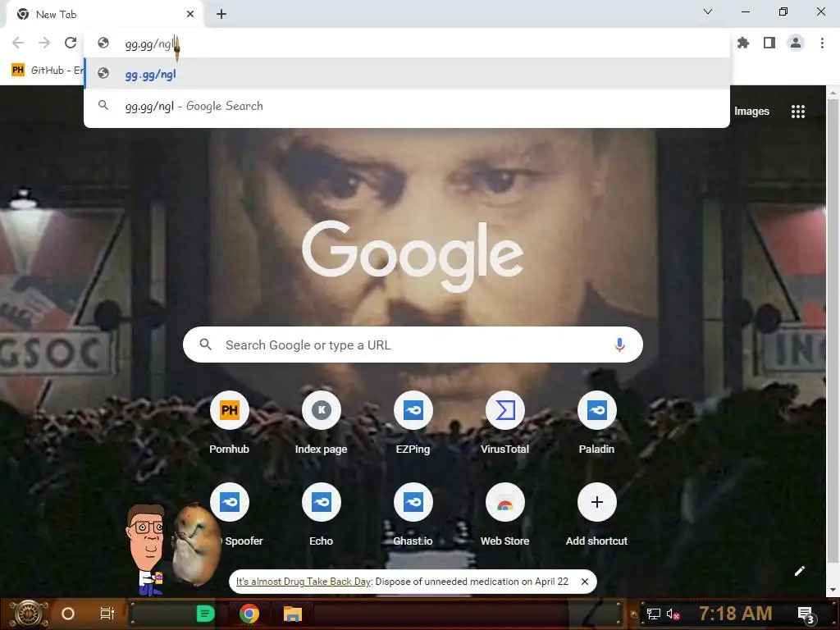Open the network tray icon
This screenshot has height=630, width=840.
pyautogui.click(x=653, y=614)
